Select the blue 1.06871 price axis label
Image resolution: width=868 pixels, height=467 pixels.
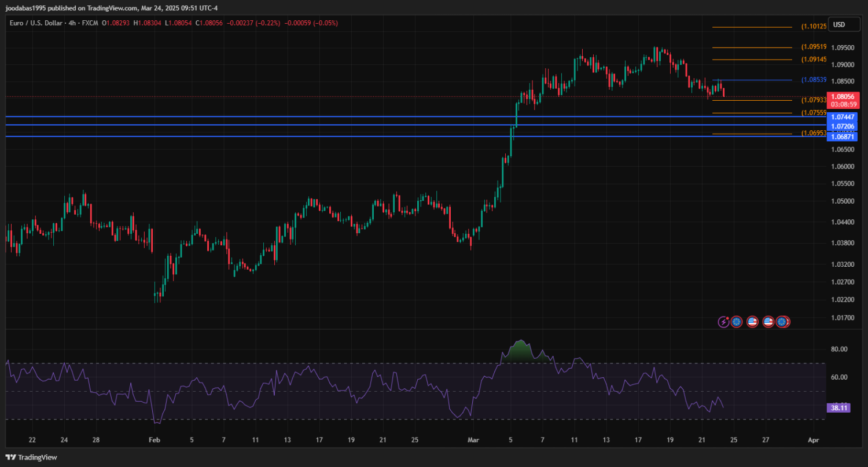(843, 137)
